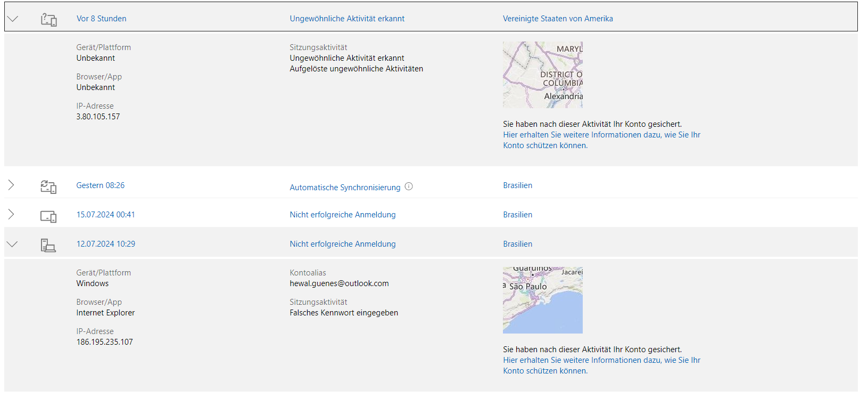
Task: Click the São Paulo map thumbnail
Action: [x=543, y=300]
